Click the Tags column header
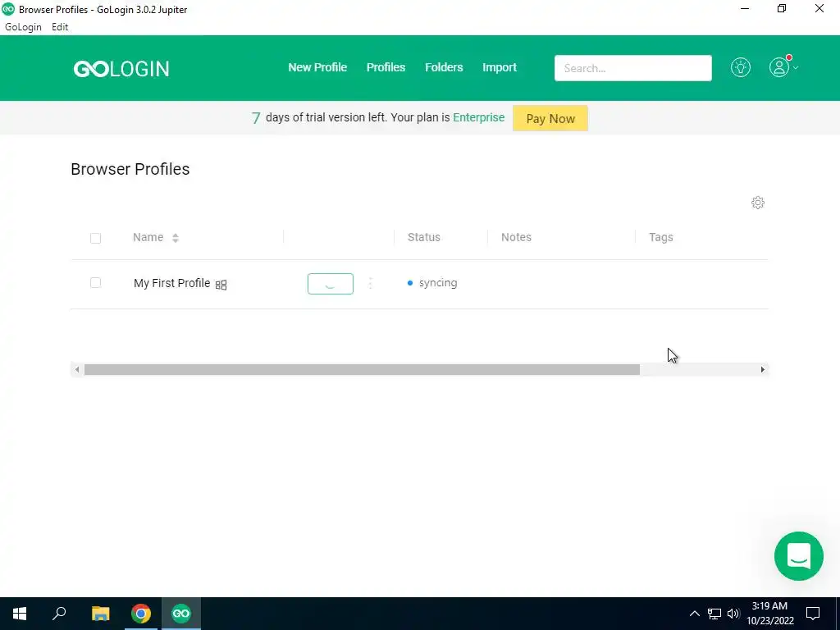Viewport: 840px width, 630px height. pyautogui.click(x=661, y=237)
